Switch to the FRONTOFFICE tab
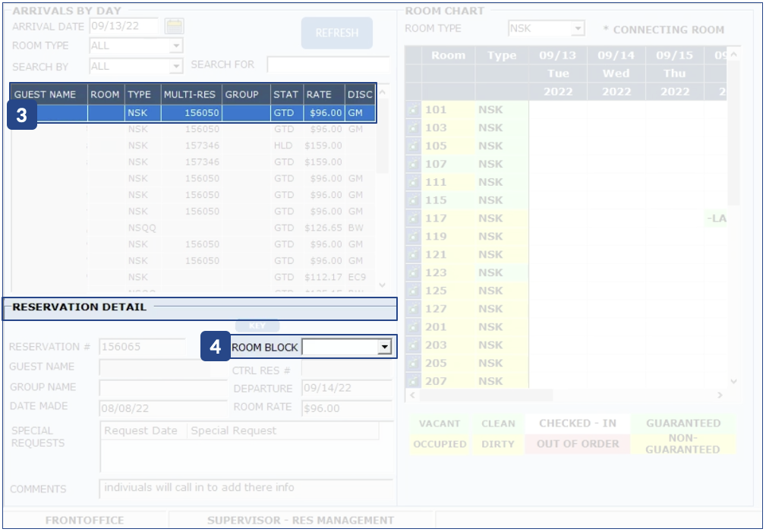Image resolution: width=766 pixels, height=532 pixels. click(84, 521)
